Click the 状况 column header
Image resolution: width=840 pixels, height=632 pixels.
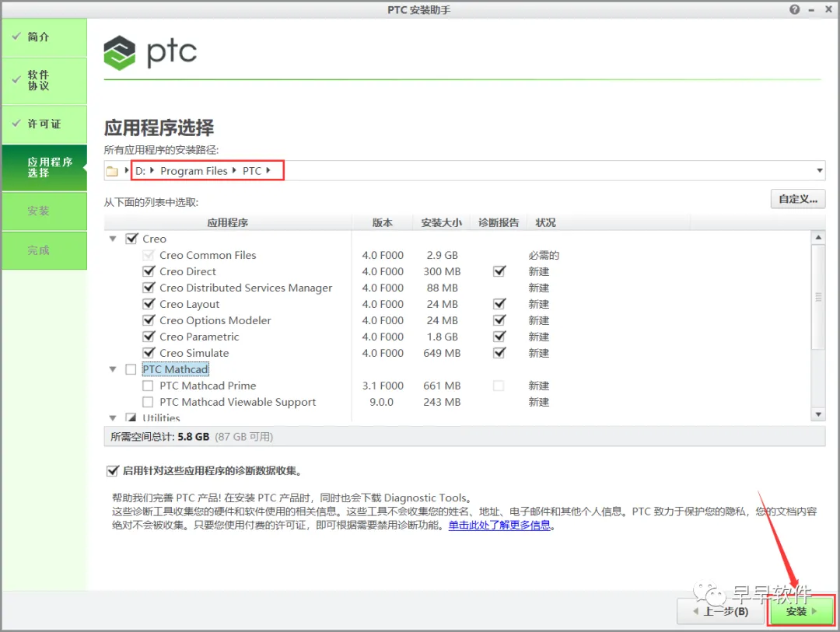click(x=545, y=223)
